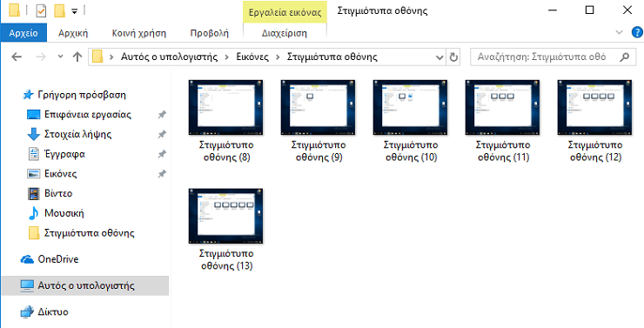Unpin Επιφάνεια εργασίας using pin icon
644x328 pixels.
(x=162, y=115)
